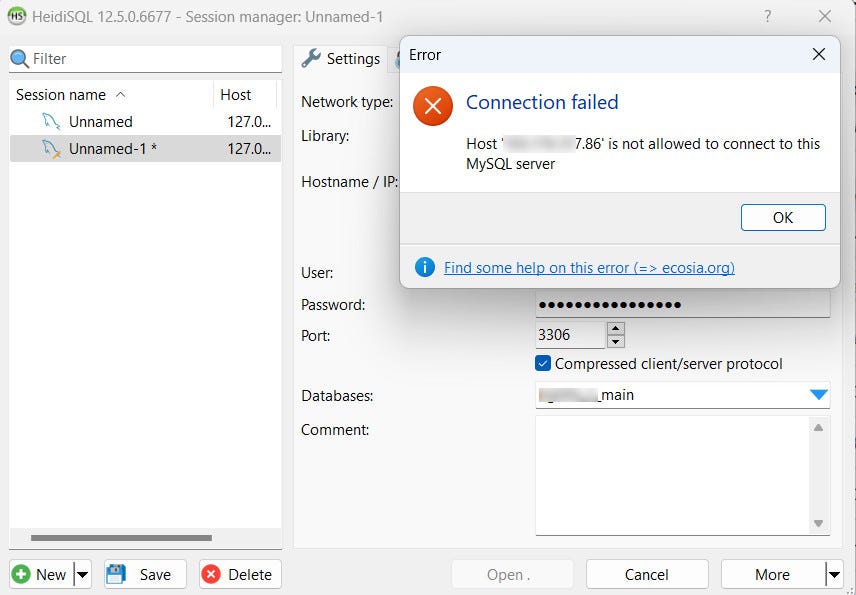Toggle Compressed client/server protocol checkbox
Screen dimensions: 856x595
tap(543, 364)
